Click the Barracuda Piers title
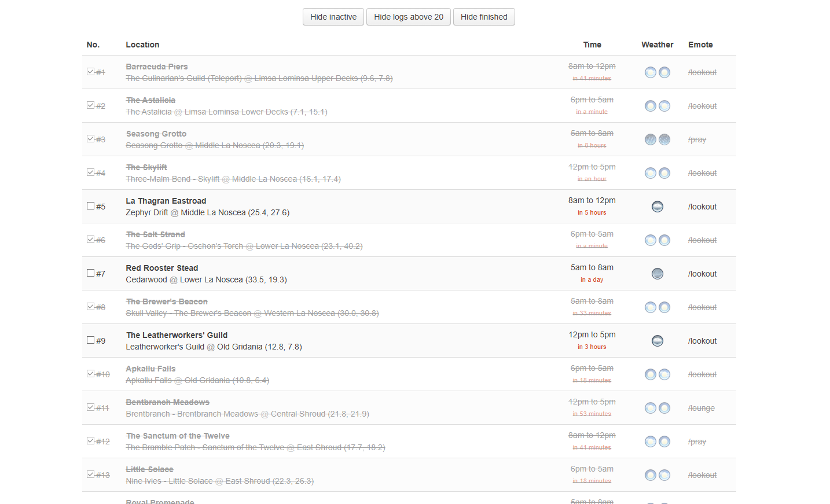 [157, 67]
